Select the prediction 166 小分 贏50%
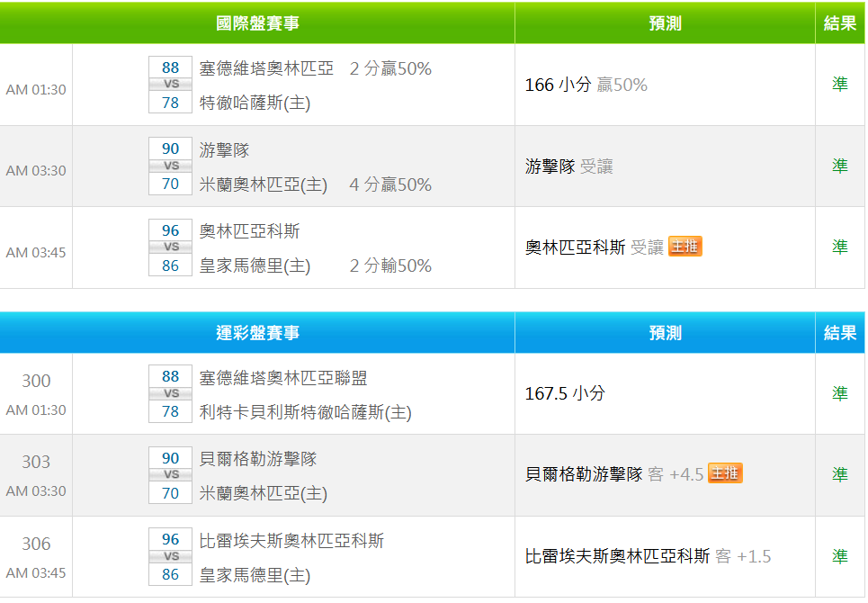868x603 pixels. point(586,85)
